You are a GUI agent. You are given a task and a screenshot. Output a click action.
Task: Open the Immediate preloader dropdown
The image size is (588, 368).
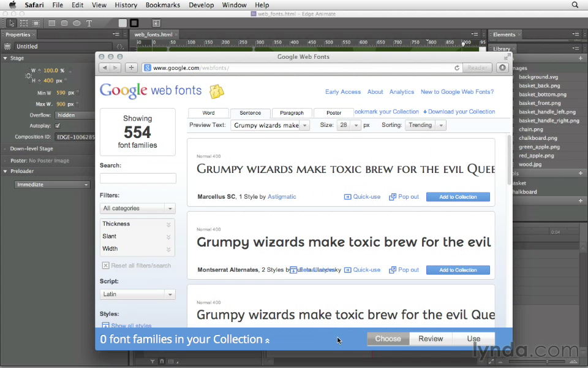(x=52, y=185)
